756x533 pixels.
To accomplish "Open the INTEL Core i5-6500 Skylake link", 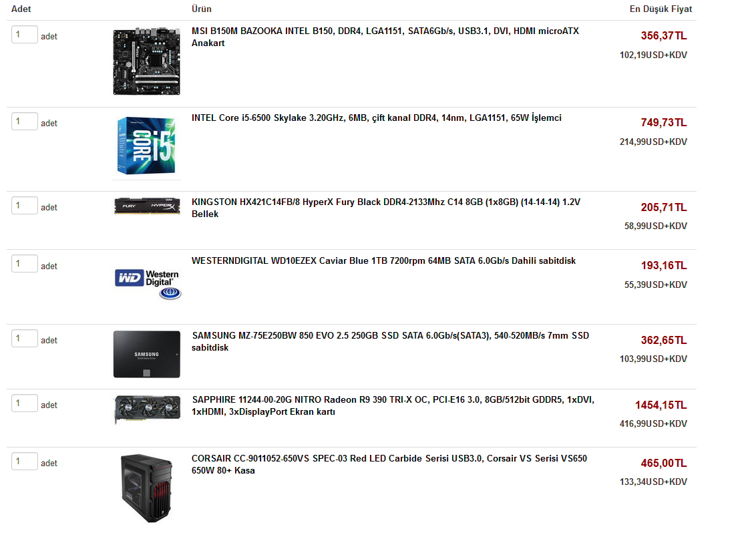I will pyautogui.click(x=377, y=118).
